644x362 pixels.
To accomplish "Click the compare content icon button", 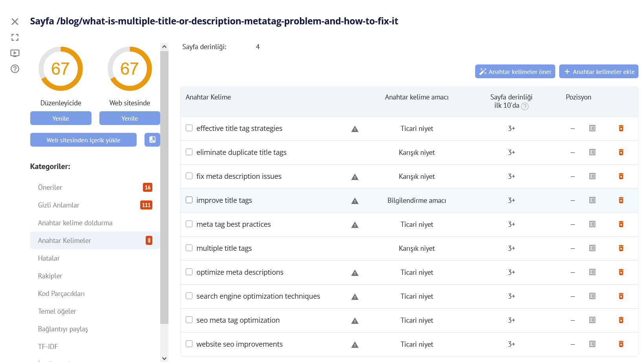I will coord(152,140).
